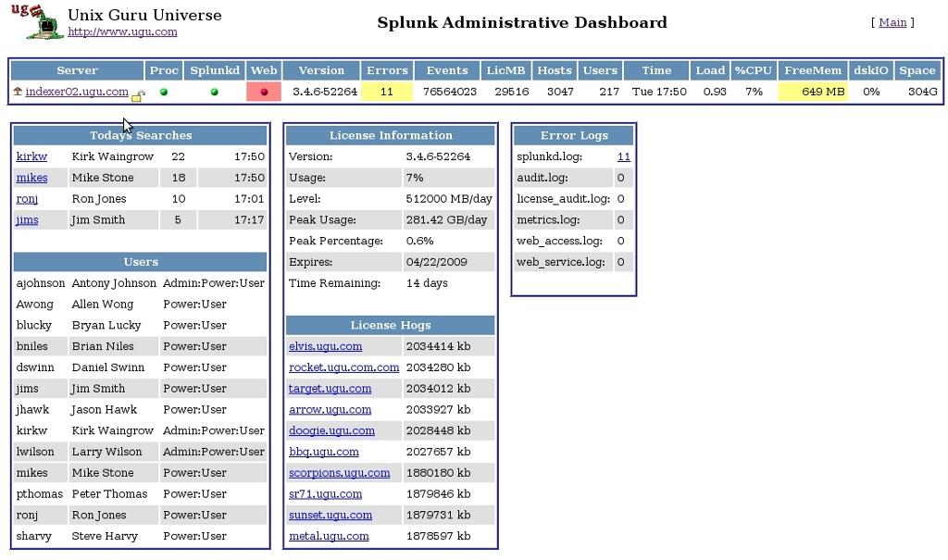Open bbq.ugu.com link
This screenshot has height=560, width=948.
click(x=324, y=453)
